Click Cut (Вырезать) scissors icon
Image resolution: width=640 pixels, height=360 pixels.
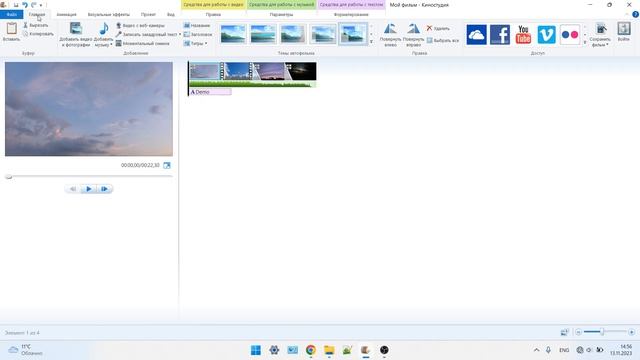click(25, 25)
